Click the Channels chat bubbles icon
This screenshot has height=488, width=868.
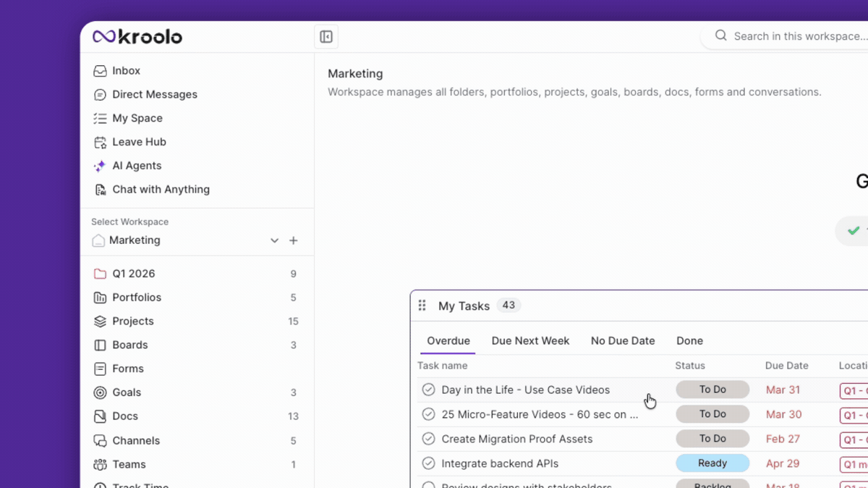[100, 440]
